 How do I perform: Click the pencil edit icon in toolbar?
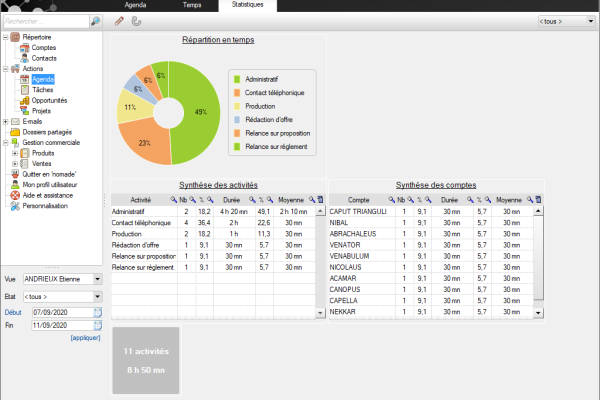[x=120, y=20]
